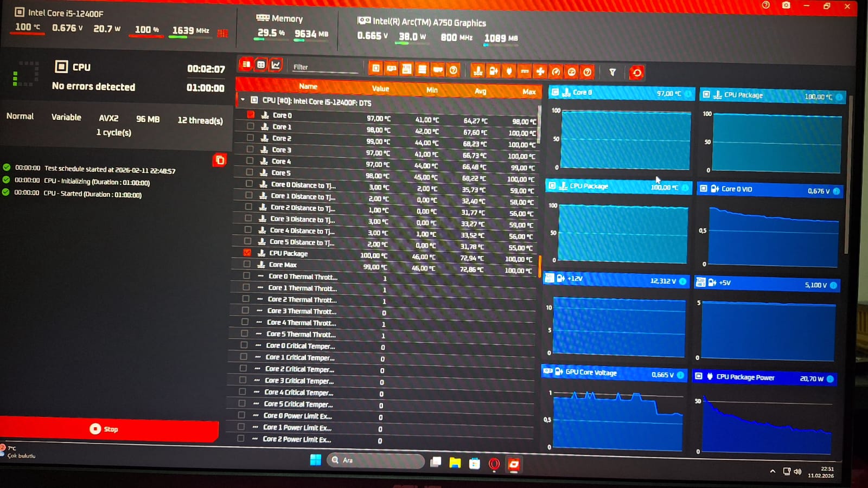Viewport: 868px width, 488px height.
Task: Click the 'No errors detected' status text
Action: [93, 86]
